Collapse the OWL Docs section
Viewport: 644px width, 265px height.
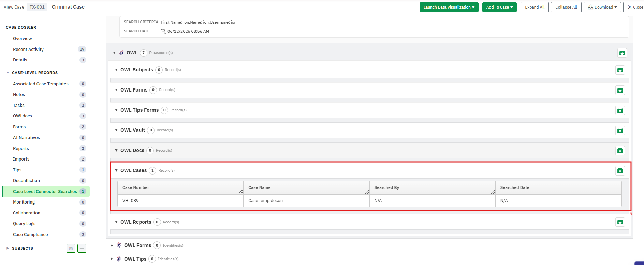(116, 150)
